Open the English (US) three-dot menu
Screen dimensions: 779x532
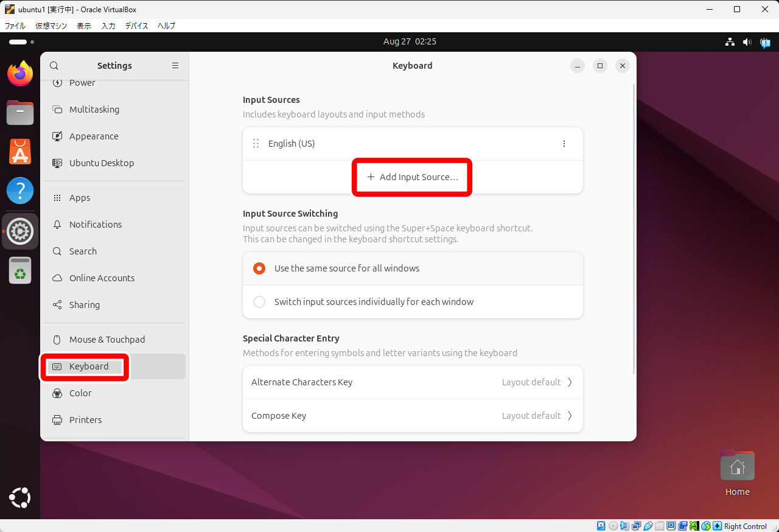(564, 144)
